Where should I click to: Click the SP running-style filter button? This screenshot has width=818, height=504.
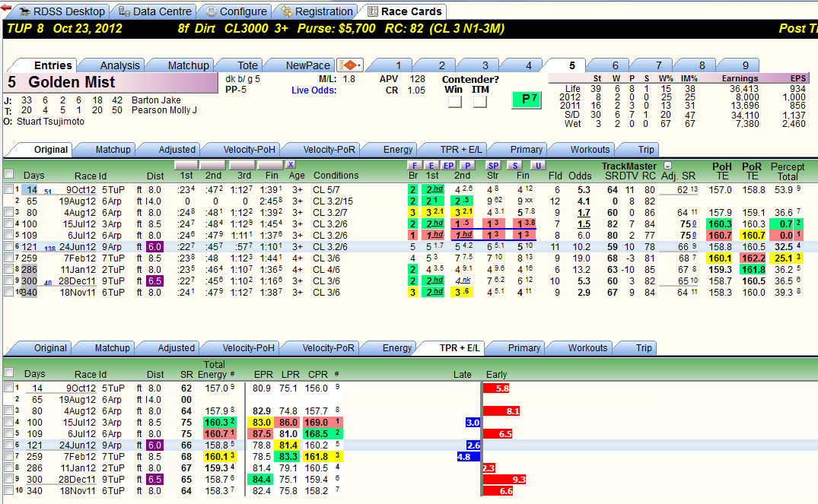tap(493, 166)
